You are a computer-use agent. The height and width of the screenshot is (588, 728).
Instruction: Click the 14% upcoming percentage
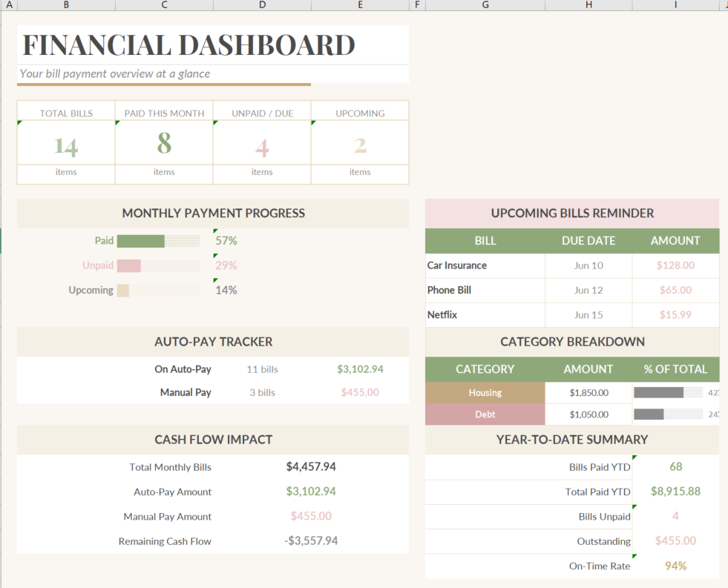(226, 290)
